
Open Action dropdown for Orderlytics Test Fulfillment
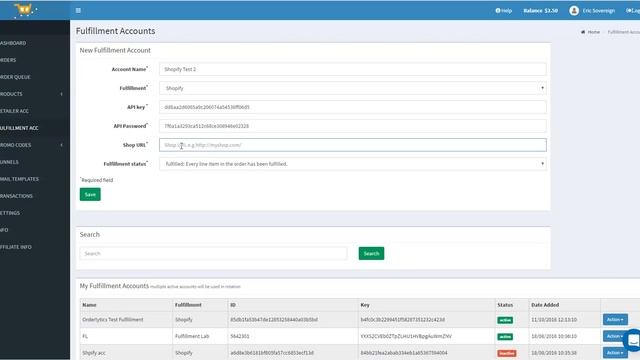pyautogui.click(x=615, y=320)
